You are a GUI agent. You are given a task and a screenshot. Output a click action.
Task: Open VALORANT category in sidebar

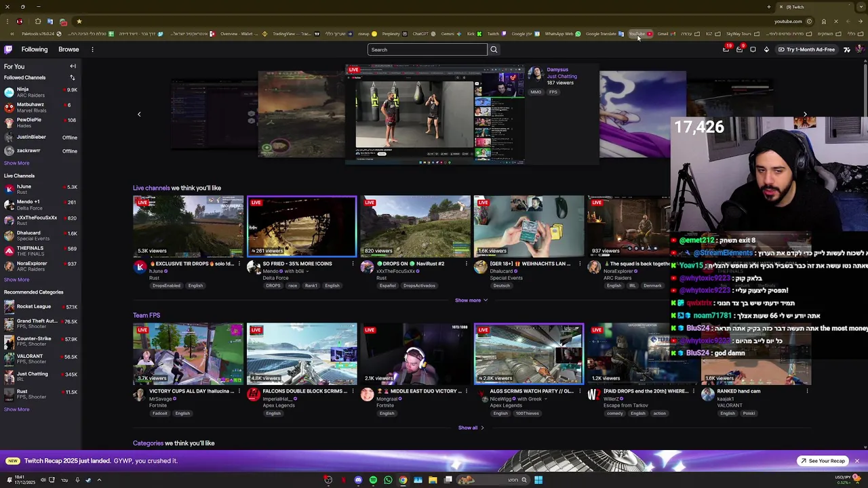(x=41, y=359)
